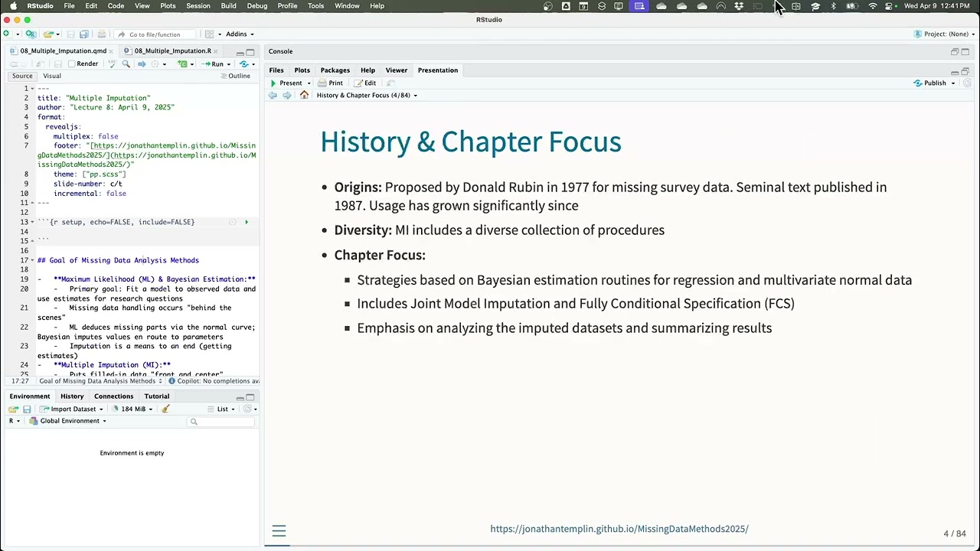Click the Print document icon in main toolbar
Image resolution: width=980 pixels, height=551 pixels.
point(102,34)
